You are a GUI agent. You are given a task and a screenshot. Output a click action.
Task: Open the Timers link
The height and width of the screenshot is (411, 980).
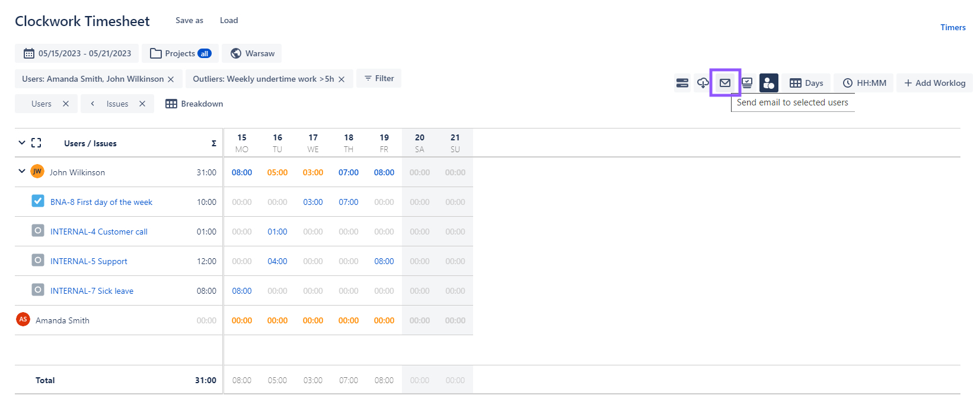coord(953,27)
